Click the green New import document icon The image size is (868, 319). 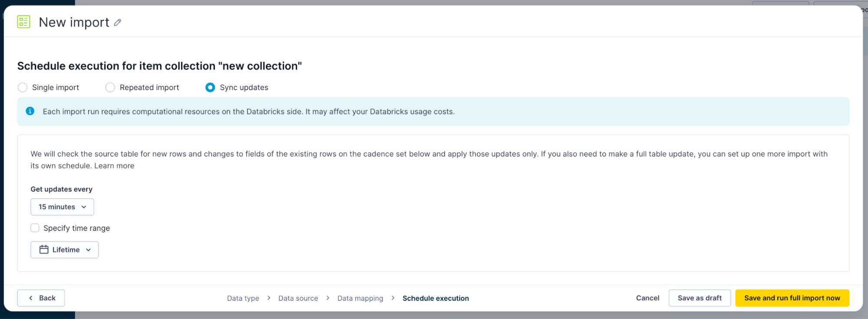23,21
